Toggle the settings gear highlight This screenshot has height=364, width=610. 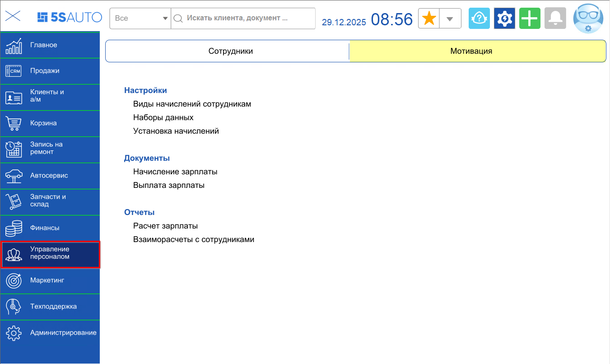click(x=504, y=18)
